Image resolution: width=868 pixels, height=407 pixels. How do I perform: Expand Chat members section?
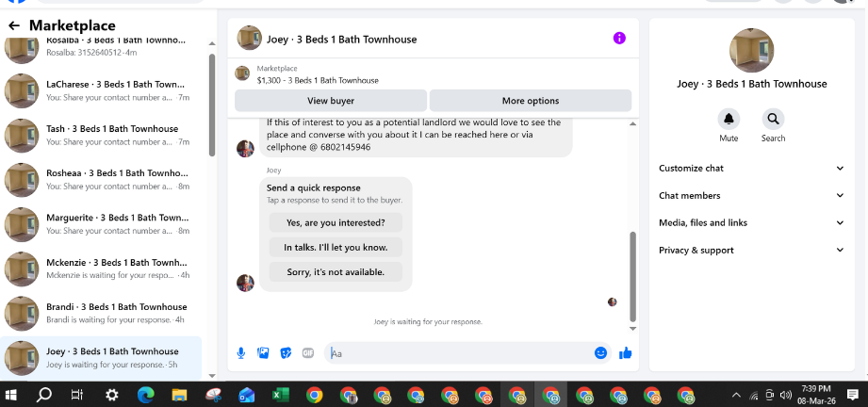pyautogui.click(x=751, y=195)
